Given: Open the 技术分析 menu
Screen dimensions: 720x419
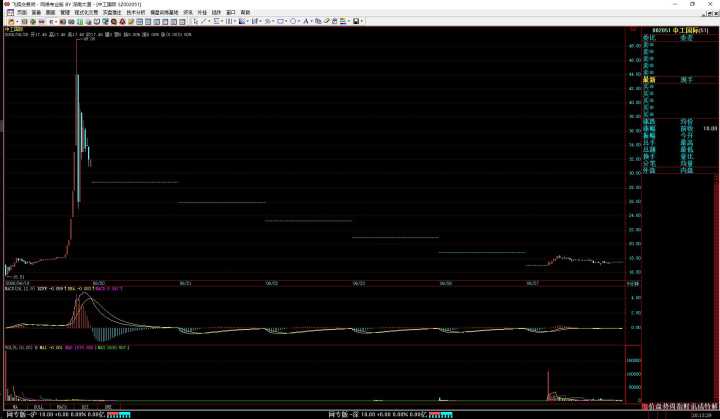Looking at the screenshot, I should tap(134, 12).
